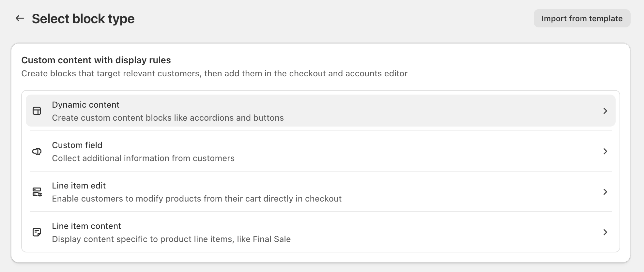Click the Line item edit gear icon
The width and height of the screenshot is (644, 272).
pyautogui.click(x=37, y=192)
